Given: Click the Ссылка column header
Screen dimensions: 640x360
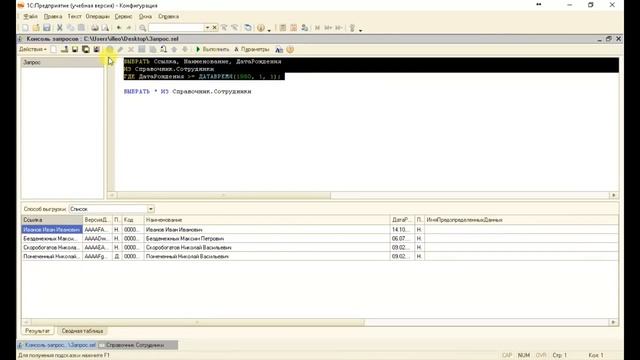Looking at the screenshot, I should pyautogui.click(x=52, y=220).
